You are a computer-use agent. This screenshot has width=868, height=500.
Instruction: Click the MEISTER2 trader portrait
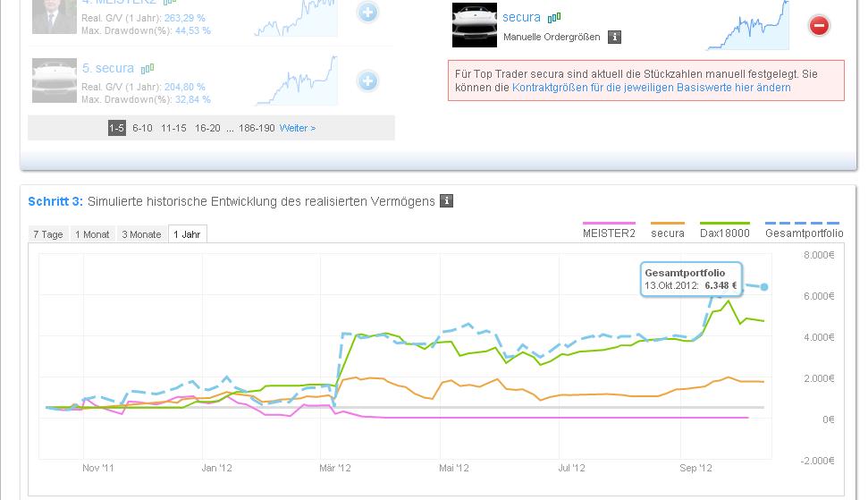pyautogui.click(x=54, y=16)
